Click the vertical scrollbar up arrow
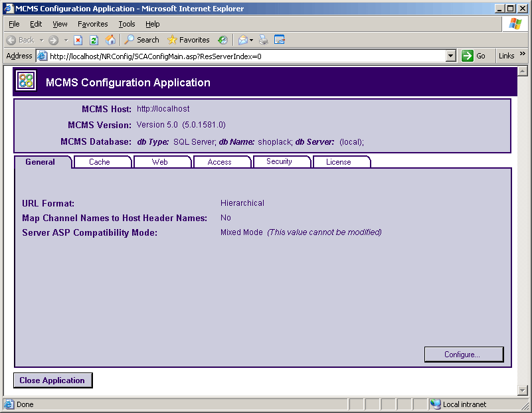 point(523,71)
